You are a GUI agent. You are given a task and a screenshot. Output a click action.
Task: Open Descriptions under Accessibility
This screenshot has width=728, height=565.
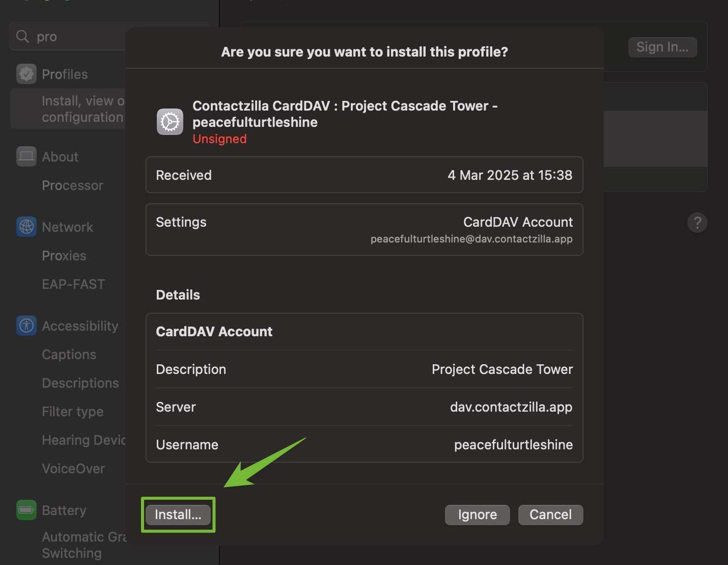point(80,383)
